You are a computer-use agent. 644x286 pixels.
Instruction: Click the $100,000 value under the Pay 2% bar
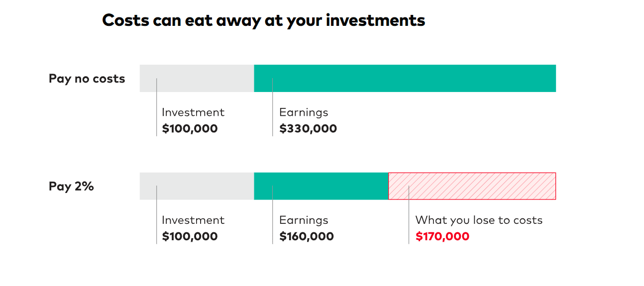tap(190, 236)
